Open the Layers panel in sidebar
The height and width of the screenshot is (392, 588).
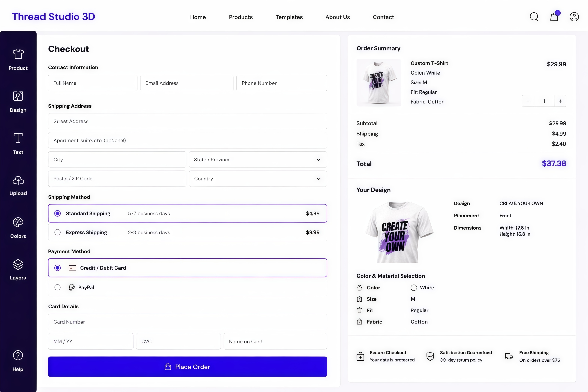(18, 270)
